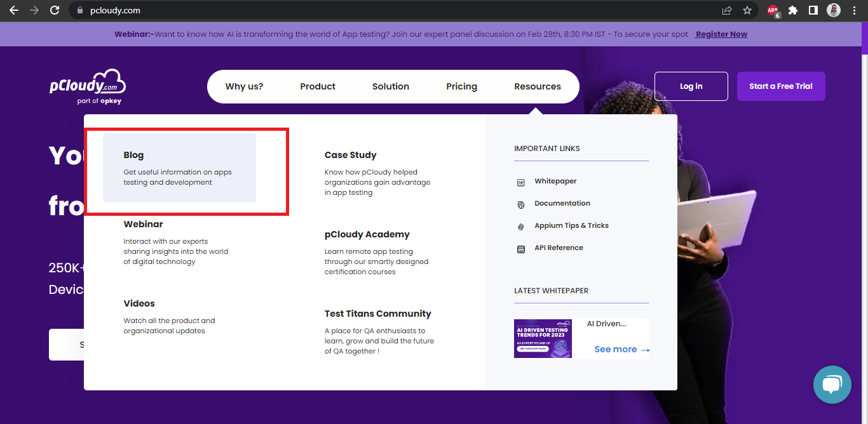868x424 pixels.
Task: Expand the Why us? menu
Action: [245, 86]
